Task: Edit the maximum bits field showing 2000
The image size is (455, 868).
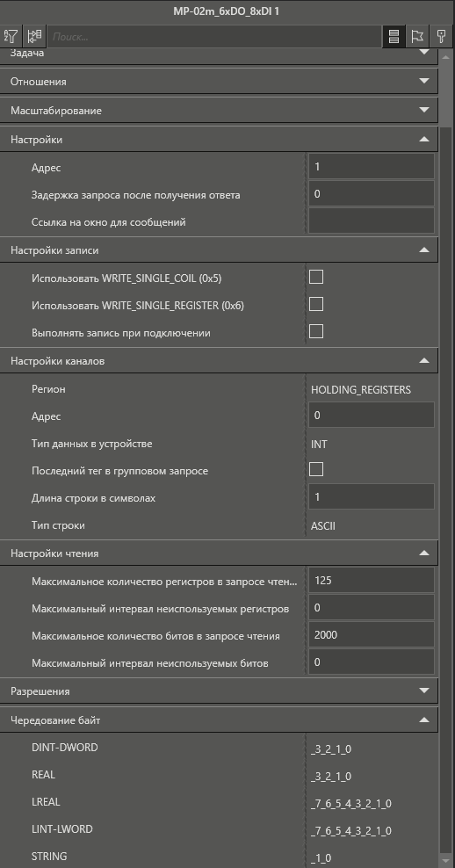Action: point(372,635)
